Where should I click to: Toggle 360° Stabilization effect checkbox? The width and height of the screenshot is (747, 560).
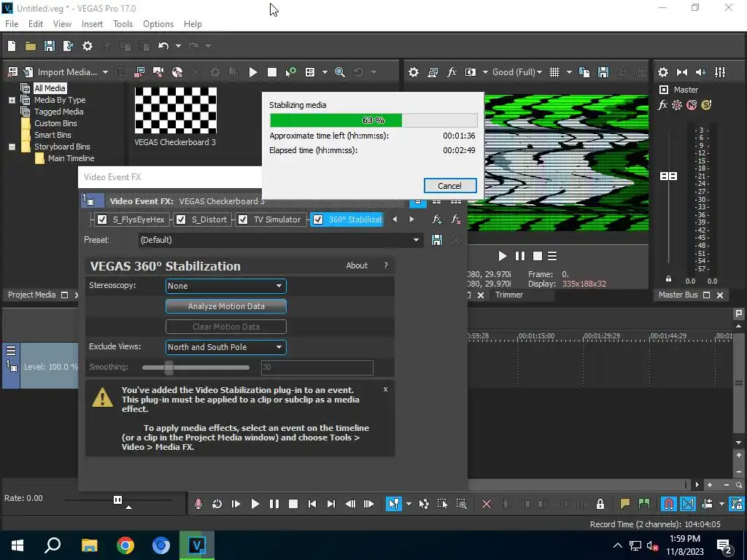318,219
